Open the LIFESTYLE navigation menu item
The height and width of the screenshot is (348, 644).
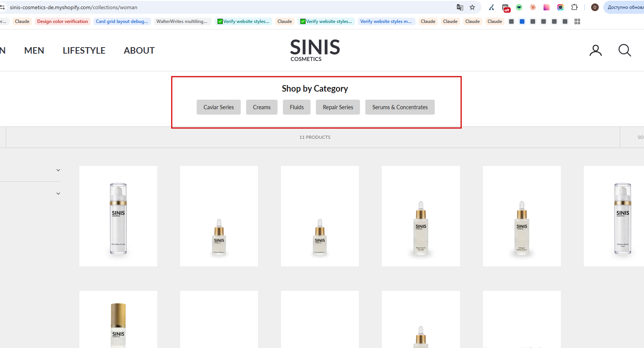84,51
